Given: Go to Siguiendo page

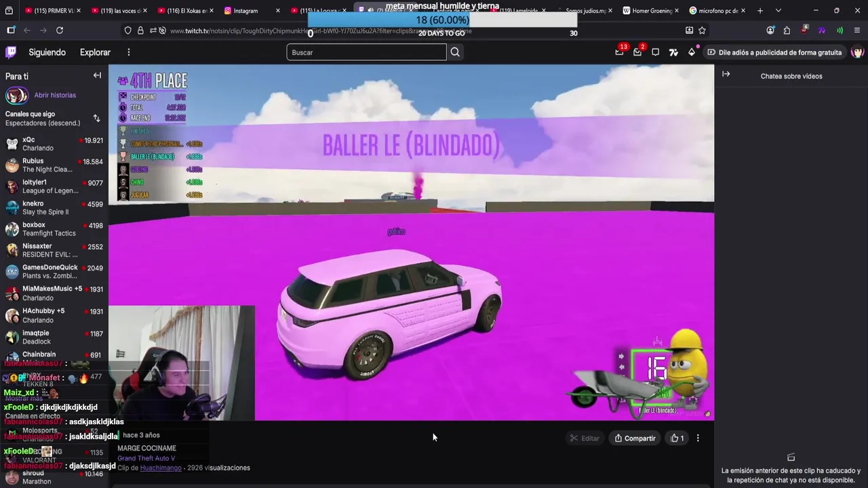Looking at the screenshot, I should (47, 52).
